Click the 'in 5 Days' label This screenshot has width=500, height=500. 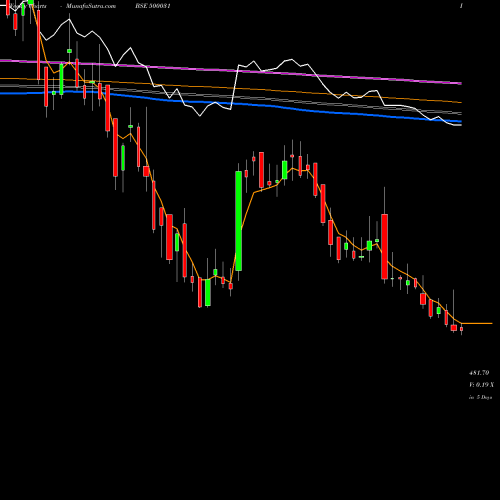click(x=480, y=397)
